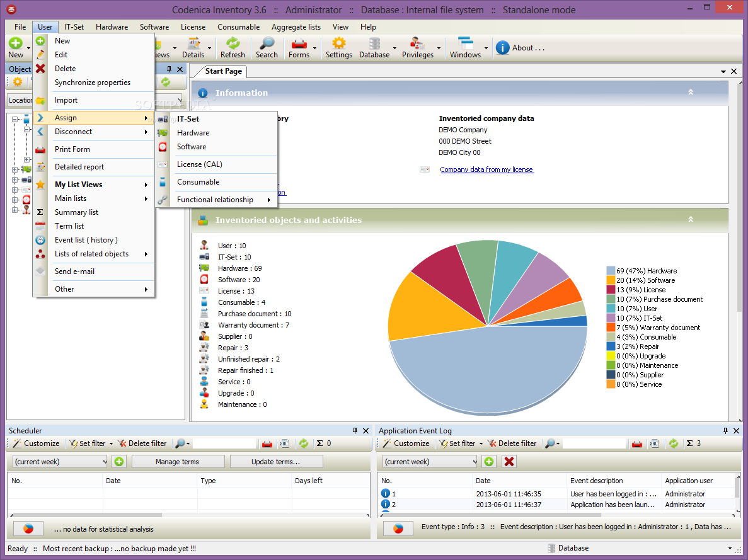Choose License (CAL) in Assign submenu

click(x=217, y=164)
